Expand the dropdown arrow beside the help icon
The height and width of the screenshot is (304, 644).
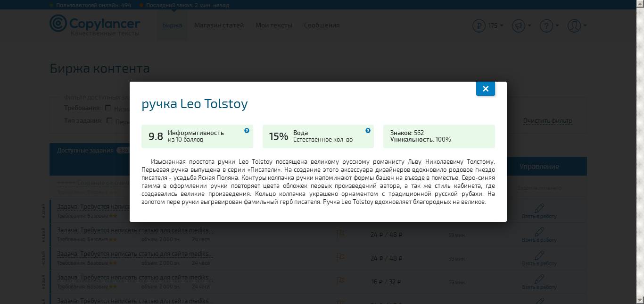point(557,25)
